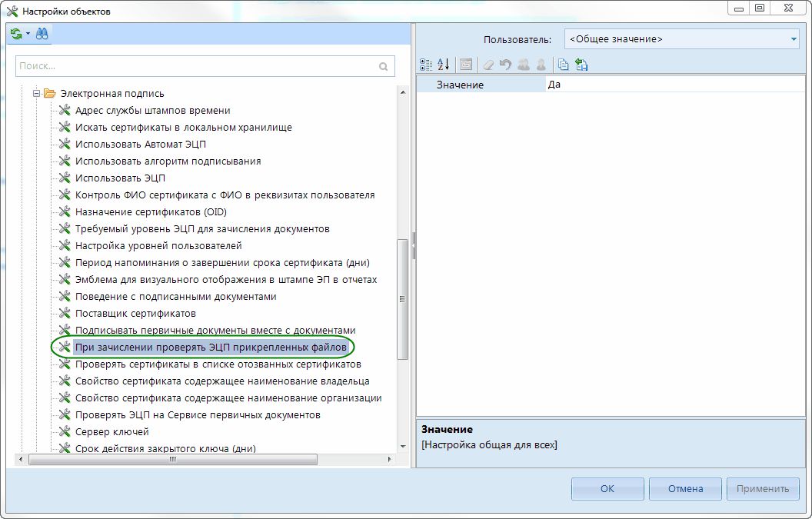This screenshot has width=812, height=519.
Task: Click the green refresh icon
Action: [16, 34]
